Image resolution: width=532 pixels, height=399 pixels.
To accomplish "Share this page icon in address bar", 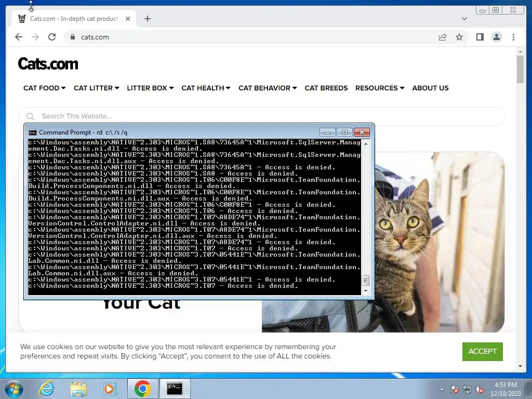I will 443,37.
